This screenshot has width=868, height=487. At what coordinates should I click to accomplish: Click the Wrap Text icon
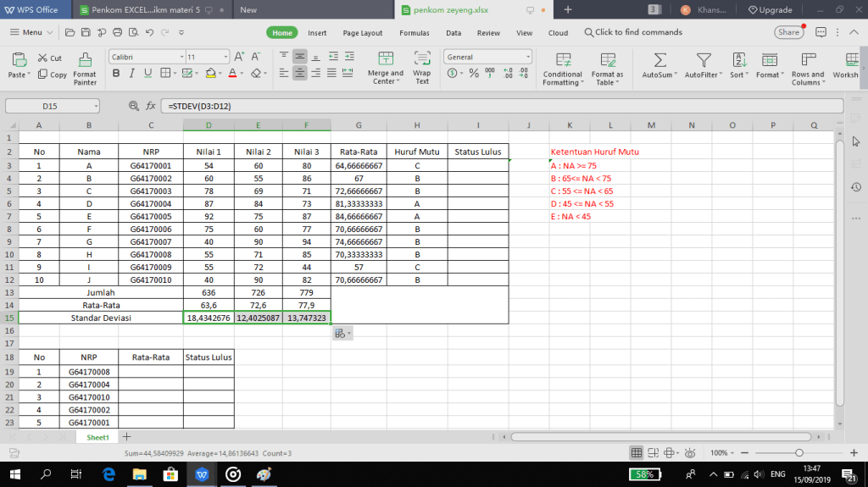click(422, 61)
